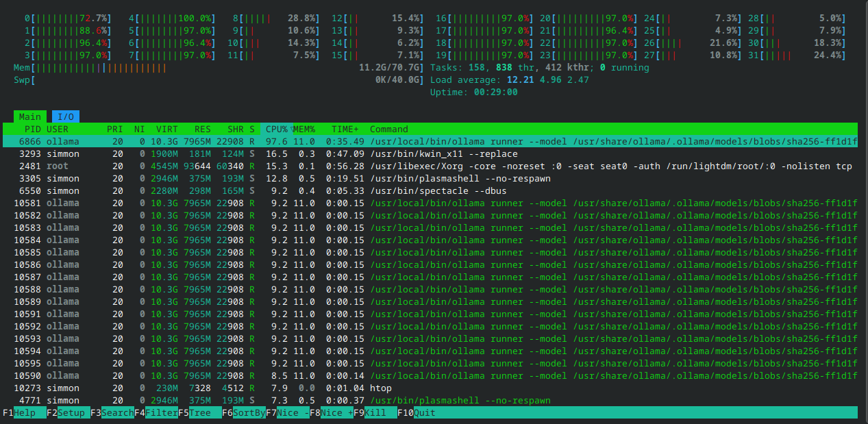This screenshot has width=868, height=424.
Task: Click the NI column header
Action: click(x=140, y=129)
